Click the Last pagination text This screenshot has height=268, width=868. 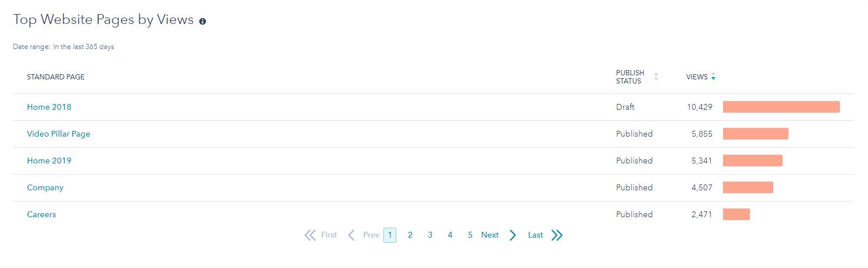pyautogui.click(x=535, y=235)
